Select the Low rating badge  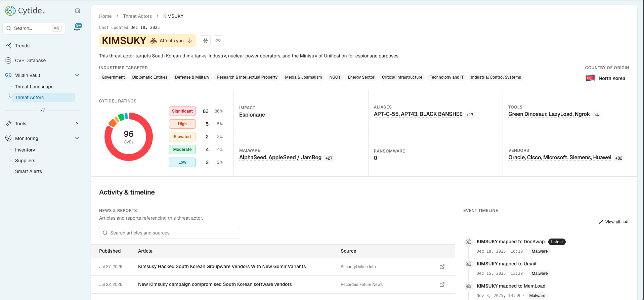[182, 162]
